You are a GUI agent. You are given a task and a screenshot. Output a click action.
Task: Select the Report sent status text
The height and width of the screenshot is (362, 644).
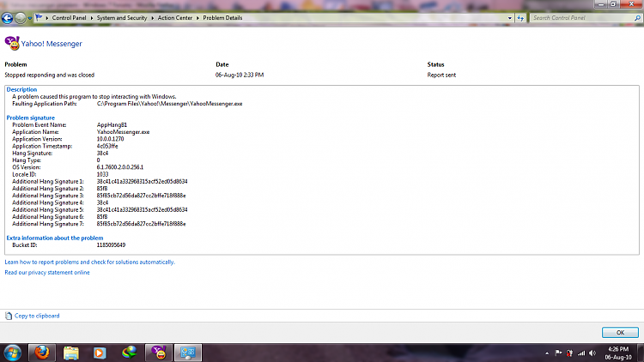click(441, 75)
